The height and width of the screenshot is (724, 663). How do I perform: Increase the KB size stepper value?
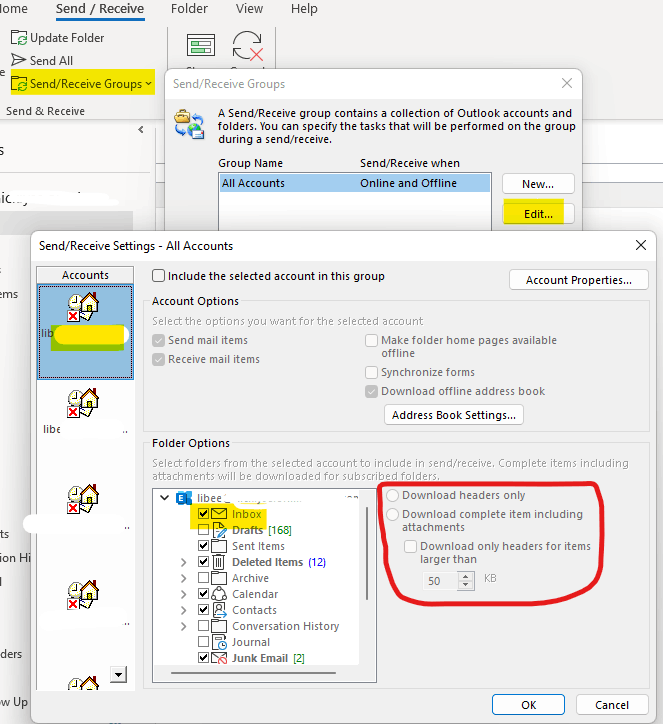(466, 576)
